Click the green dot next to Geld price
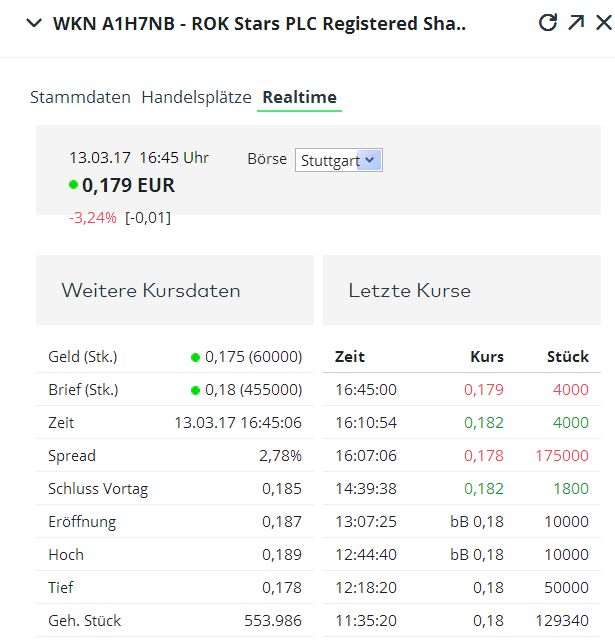This screenshot has height=641, width=615. tap(195, 357)
